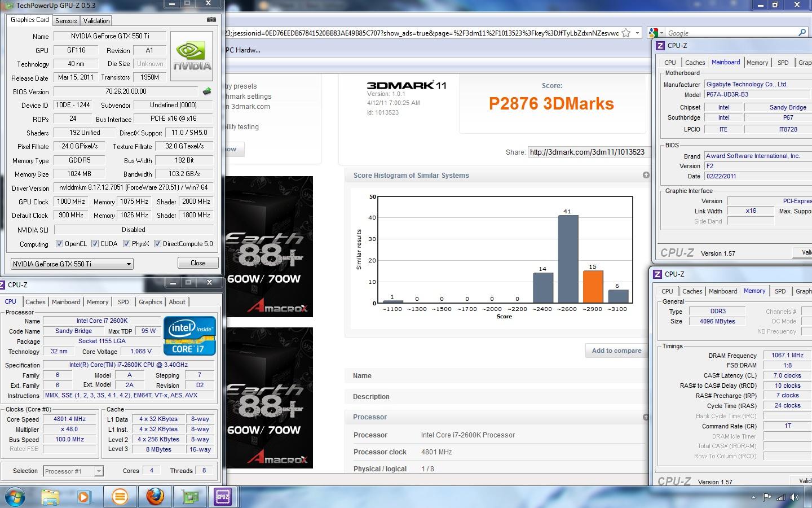This screenshot has height=508, width=812.
Task: Click the P2876 3DMarks score
Action: point(551,104)
